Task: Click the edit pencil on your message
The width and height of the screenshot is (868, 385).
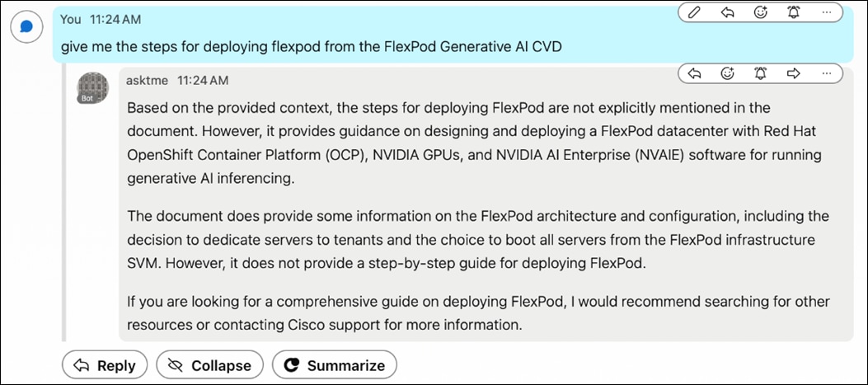Action: click(x=695, y=12)
